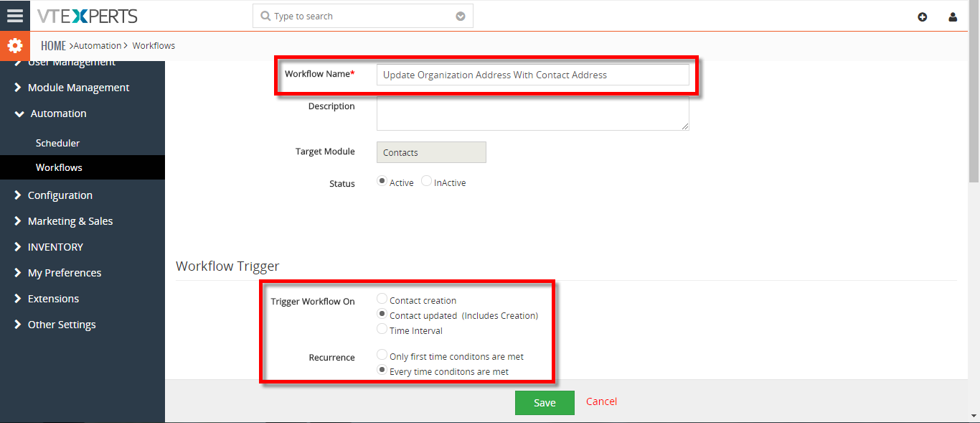Click the green Save button
The image size is (980, 423).
tap(545, 403)
